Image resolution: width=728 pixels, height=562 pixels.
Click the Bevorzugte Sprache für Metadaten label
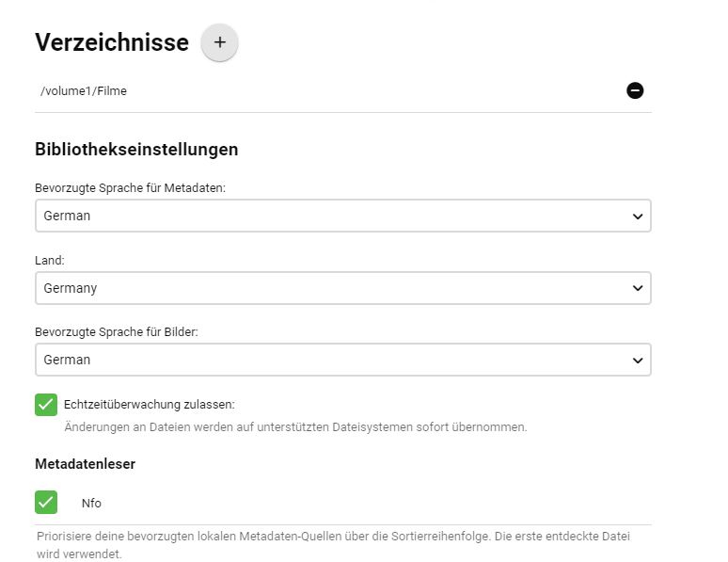tap(130, 188)
